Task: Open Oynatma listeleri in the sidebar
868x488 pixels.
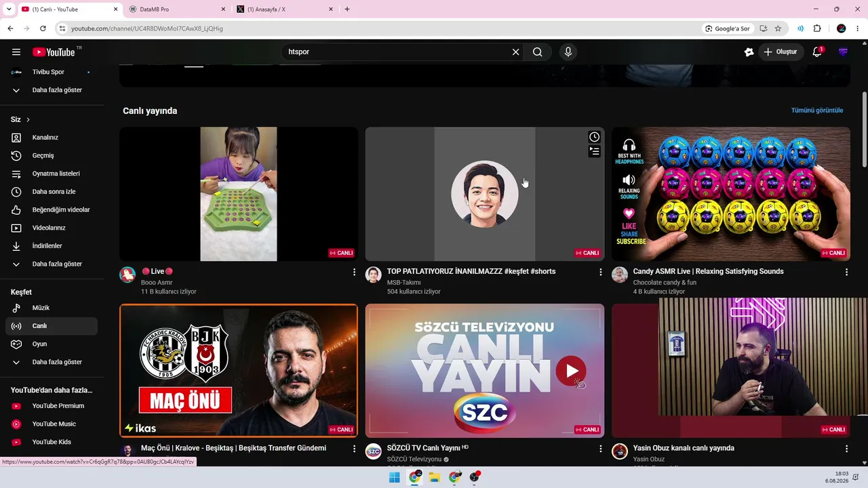Action: pos(52,174)
